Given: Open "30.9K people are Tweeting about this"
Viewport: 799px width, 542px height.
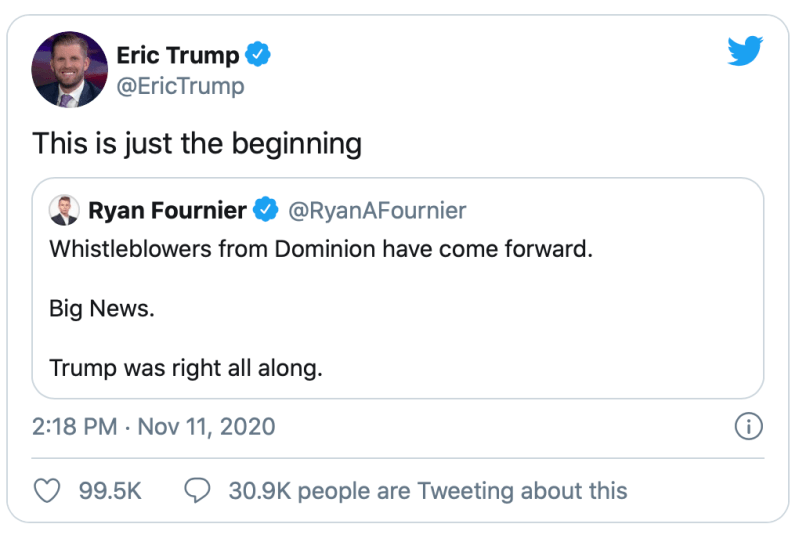Looking at the screenshot, I should (x=427, y=491).
